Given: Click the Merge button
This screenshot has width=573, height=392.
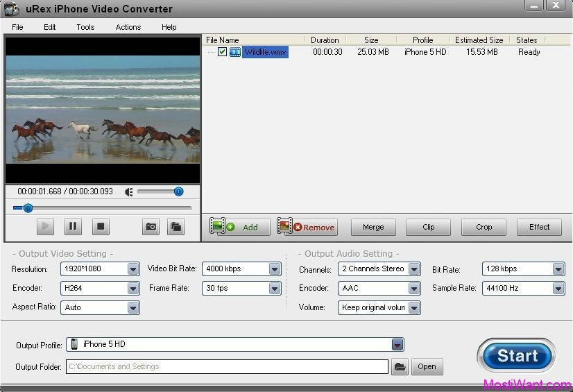Looking at the screenshot, I should coord(373,228).
